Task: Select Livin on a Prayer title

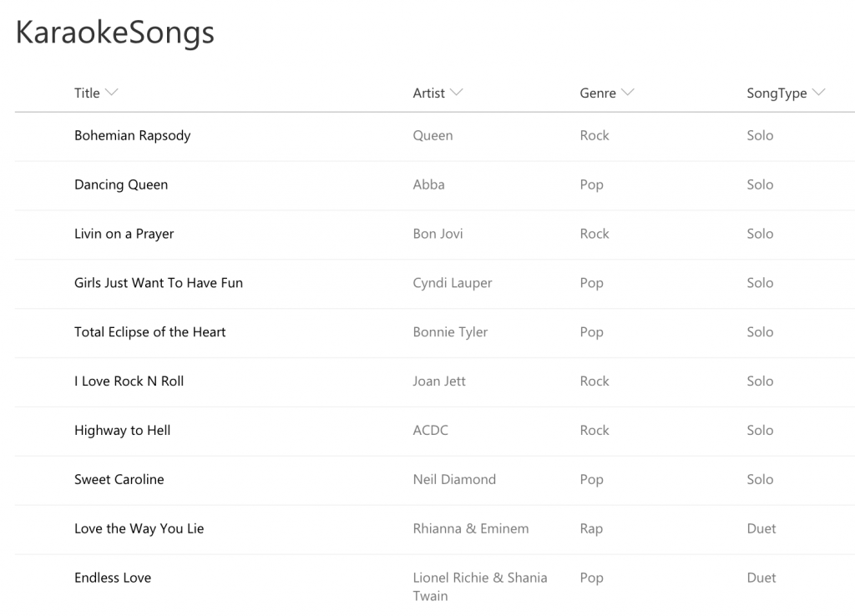Action: tap(124, 234)
